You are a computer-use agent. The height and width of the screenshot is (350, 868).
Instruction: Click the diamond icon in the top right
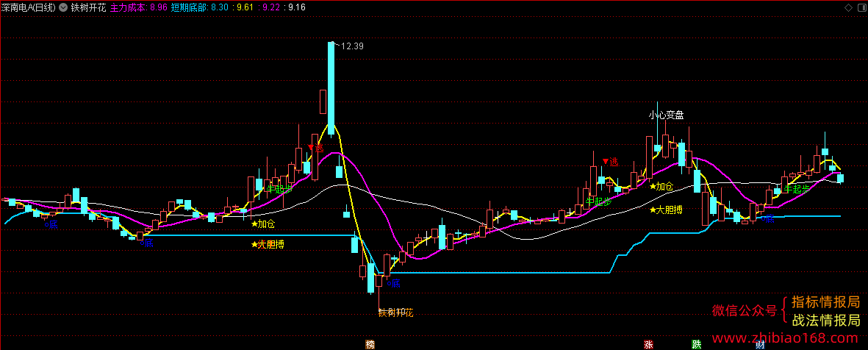[x=849, y=8]
